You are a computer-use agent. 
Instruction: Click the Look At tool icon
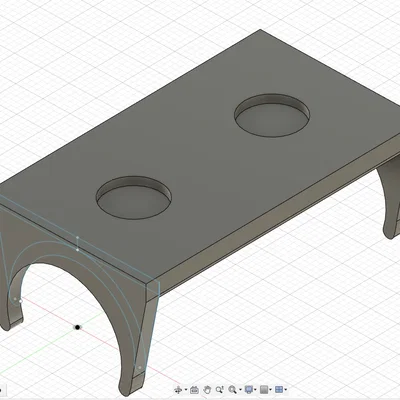(194, 390)
